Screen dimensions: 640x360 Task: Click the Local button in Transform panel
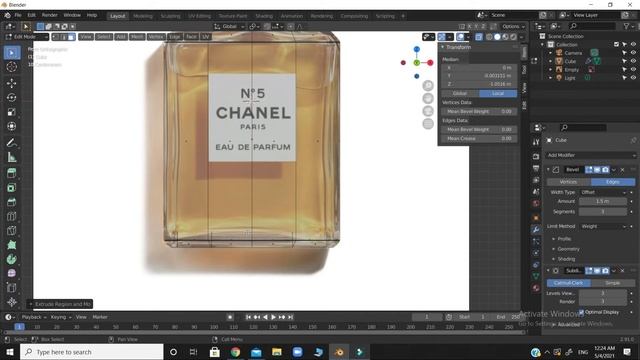point(498,93)
